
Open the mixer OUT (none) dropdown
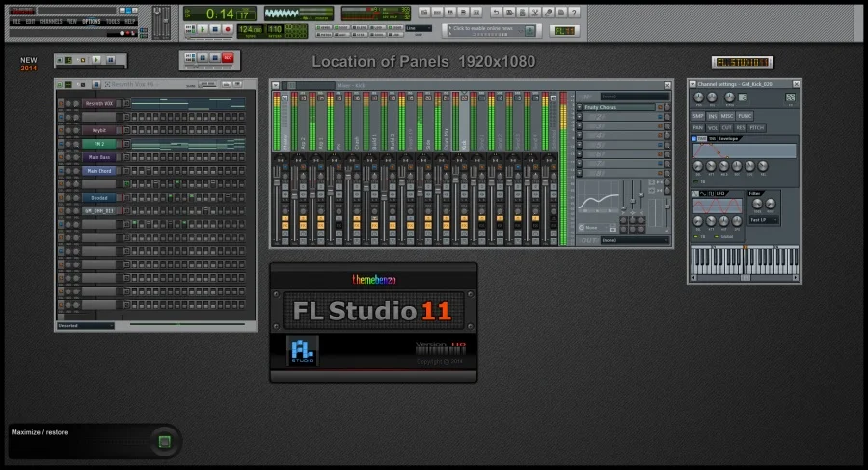[x=635, y=240]
